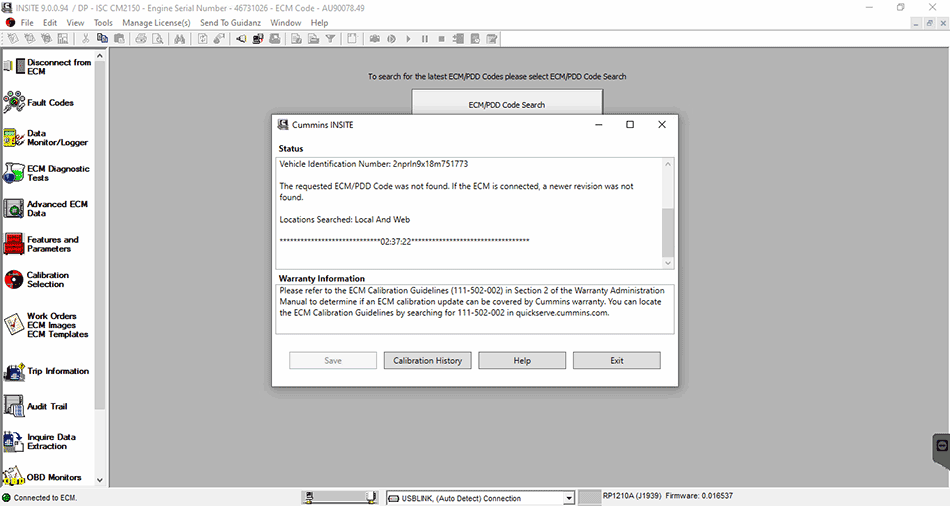Open the View menu
Viewport: 950px width, 506px height.
tap(75, 22)
